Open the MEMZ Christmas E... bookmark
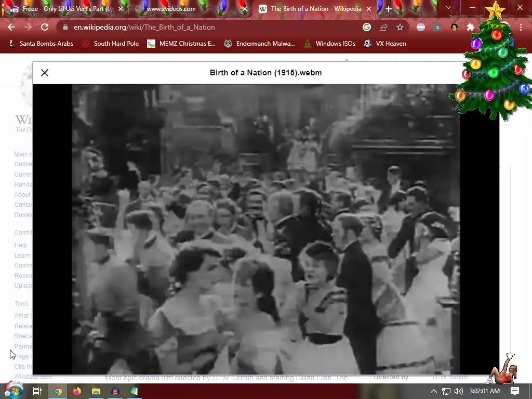The image size is (532, 399). (181, 44)
